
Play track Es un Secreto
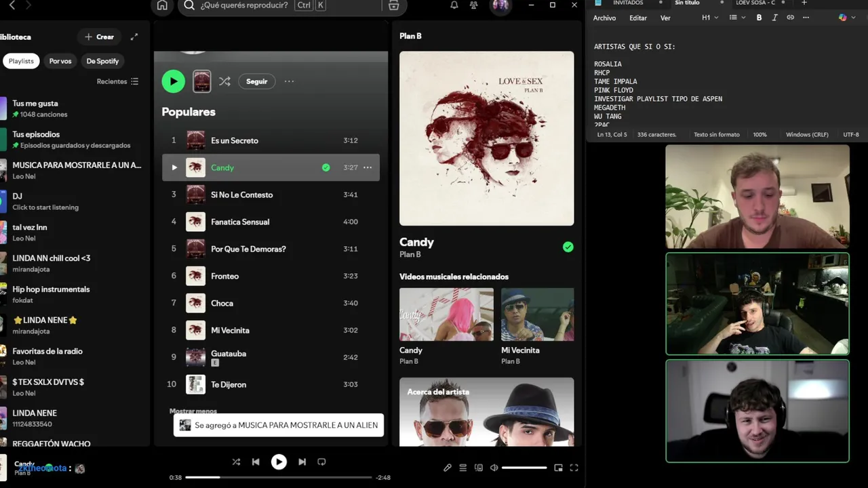[x=271, y=140]
